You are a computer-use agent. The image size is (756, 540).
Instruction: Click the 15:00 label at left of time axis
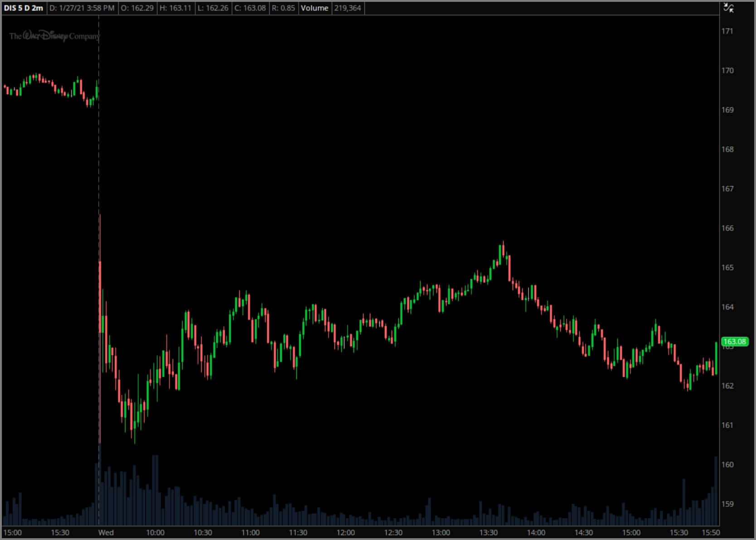click(x=13, y=533)
